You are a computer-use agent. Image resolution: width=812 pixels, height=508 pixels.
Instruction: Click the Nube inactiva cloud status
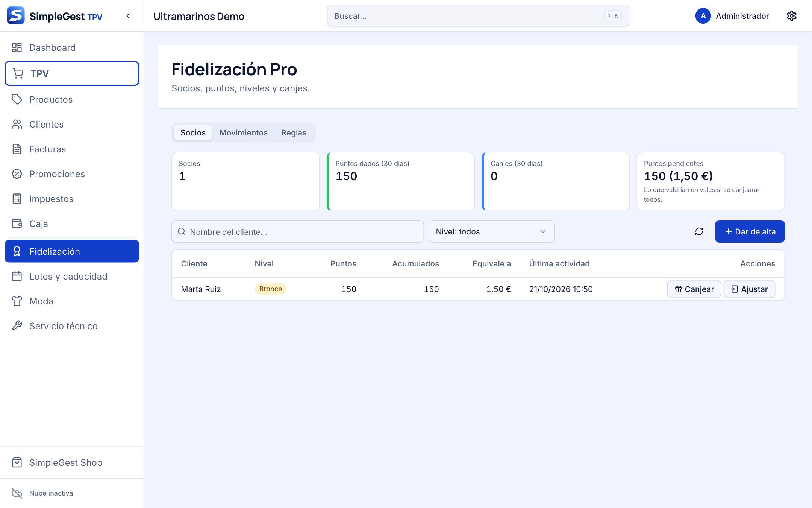[x=42, y=493]
